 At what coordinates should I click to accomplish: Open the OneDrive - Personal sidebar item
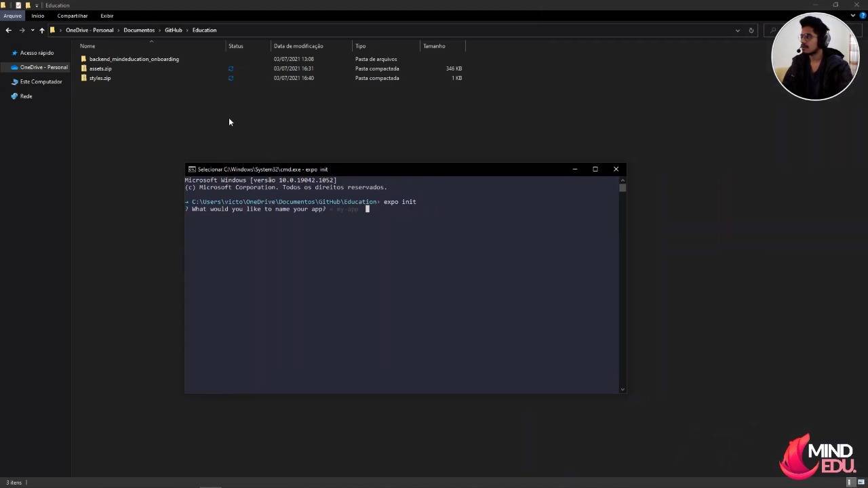[x=43, y=67]
